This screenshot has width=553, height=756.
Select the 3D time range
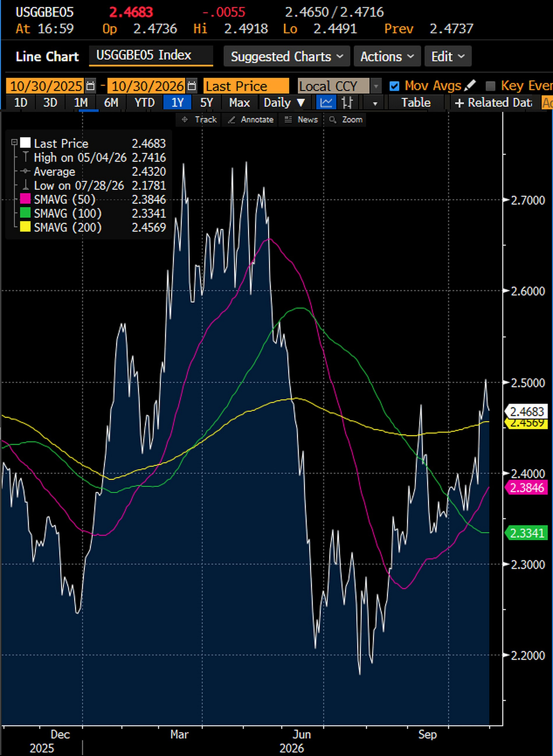click(x=50, y=103)
